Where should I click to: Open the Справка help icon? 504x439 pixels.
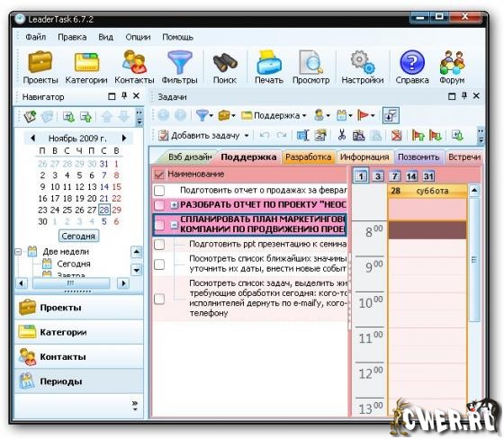tap(412, 62)
